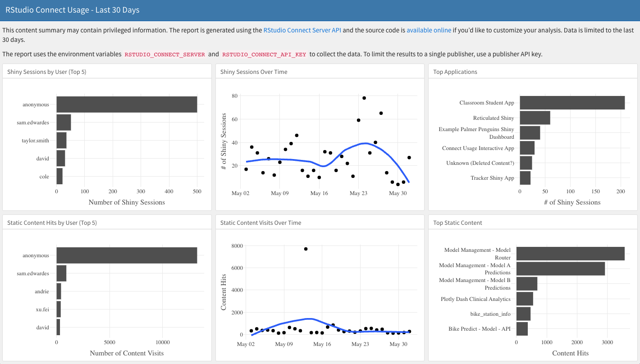Click the Classroom Student App bar
The image size is (640, 364).
coord(572,103)
